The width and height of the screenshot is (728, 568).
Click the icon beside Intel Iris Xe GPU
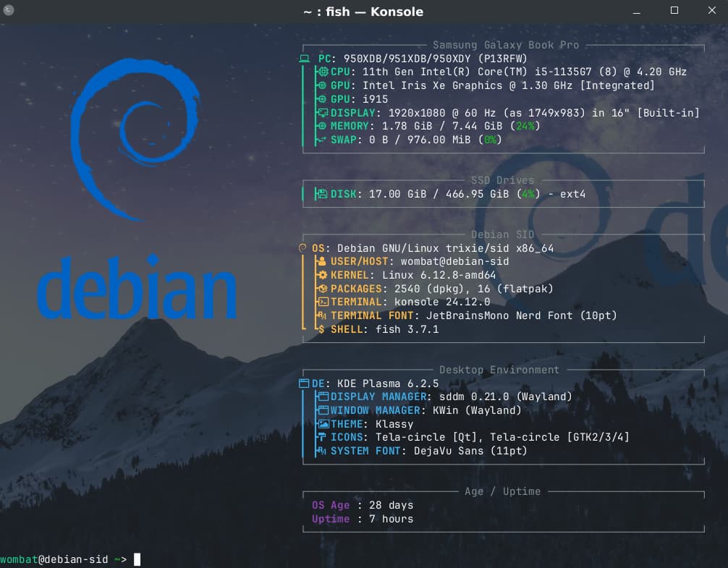322,85
